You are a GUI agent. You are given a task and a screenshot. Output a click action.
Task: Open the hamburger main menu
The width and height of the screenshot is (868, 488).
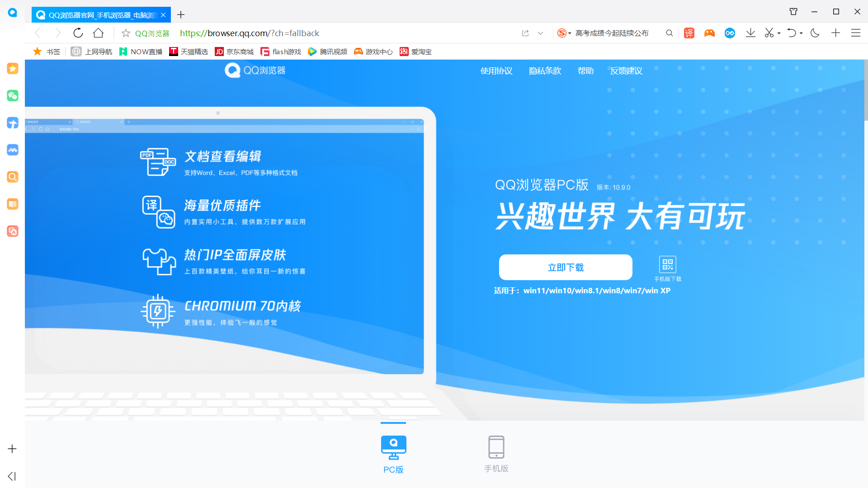click(x=855, y=33)
